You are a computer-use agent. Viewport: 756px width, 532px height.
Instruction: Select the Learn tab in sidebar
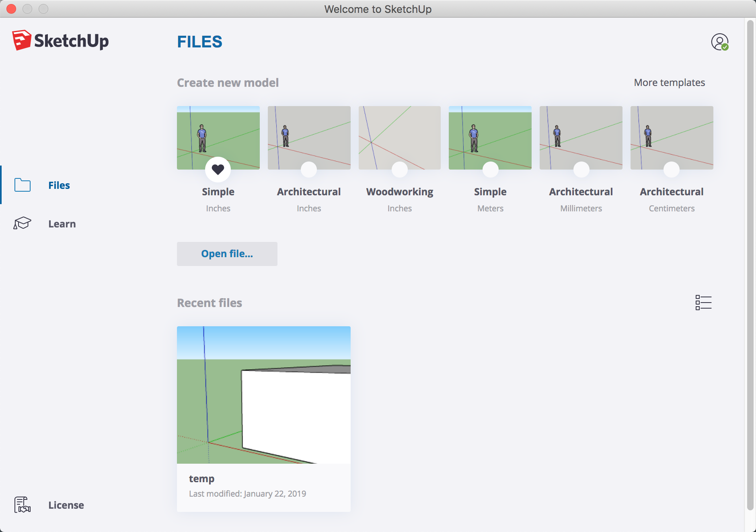pyautogui.click(x=62, y=224)
